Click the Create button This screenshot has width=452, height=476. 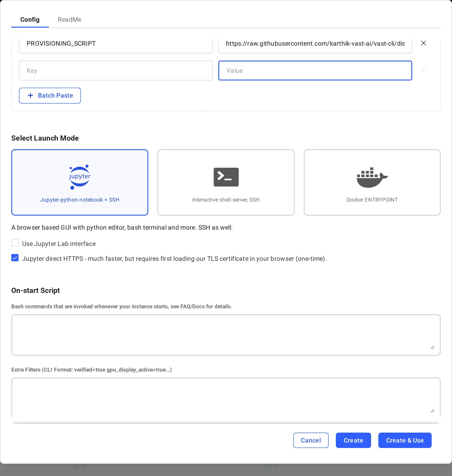(x=353, y=440)
